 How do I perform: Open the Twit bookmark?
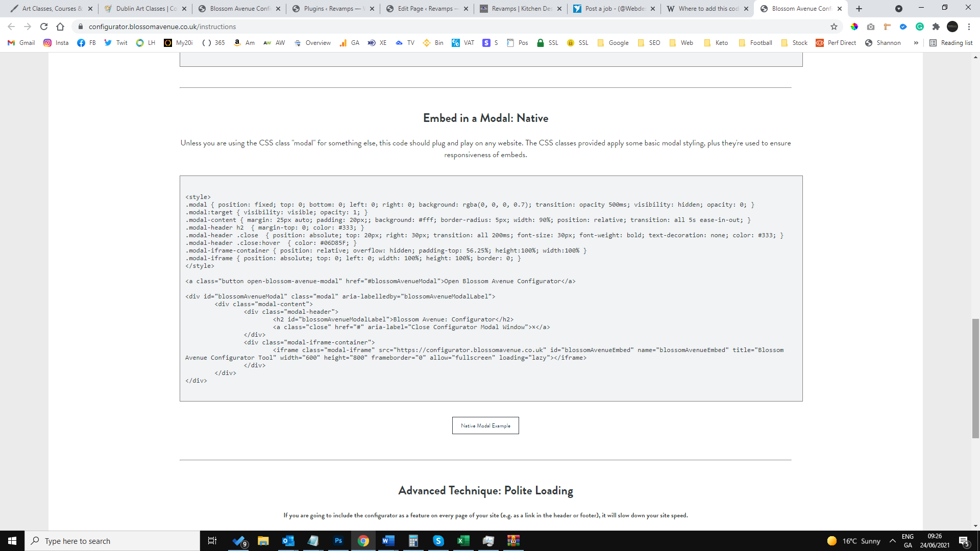point(116,43)
